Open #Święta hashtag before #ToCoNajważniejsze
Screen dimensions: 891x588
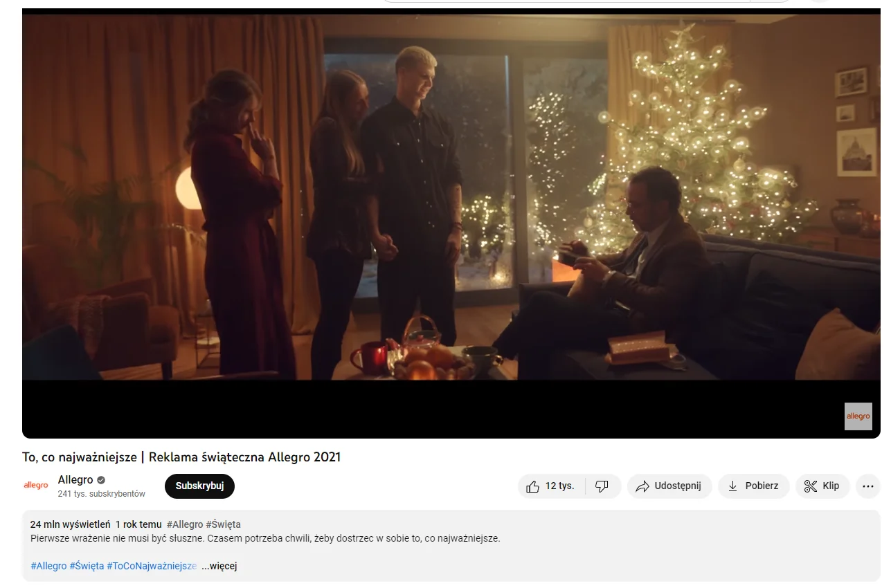[x=87, y=566]
